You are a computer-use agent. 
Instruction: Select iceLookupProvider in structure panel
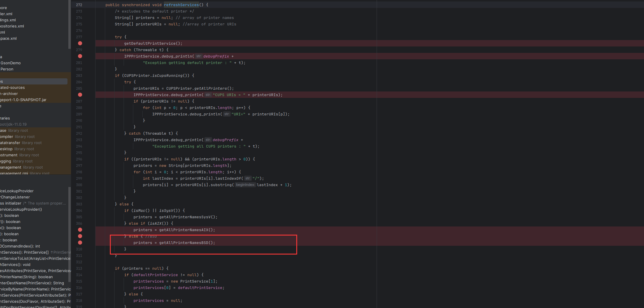(x=17, y=191)
